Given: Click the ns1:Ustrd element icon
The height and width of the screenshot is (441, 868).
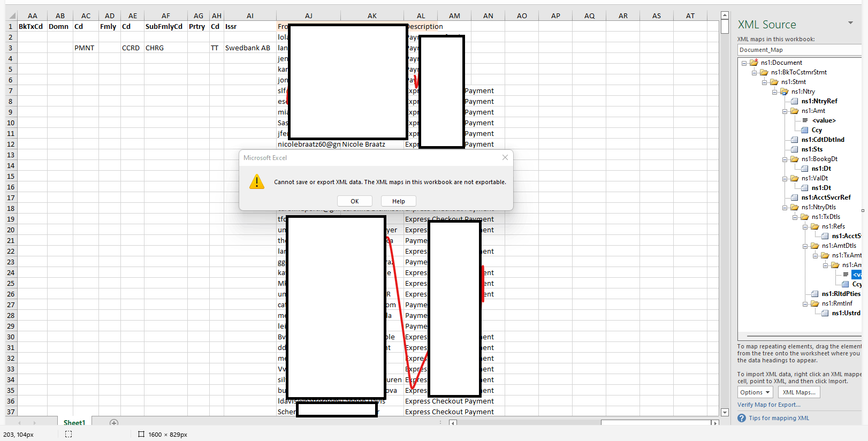Looking at the screenshot, I should coord(825,313).
